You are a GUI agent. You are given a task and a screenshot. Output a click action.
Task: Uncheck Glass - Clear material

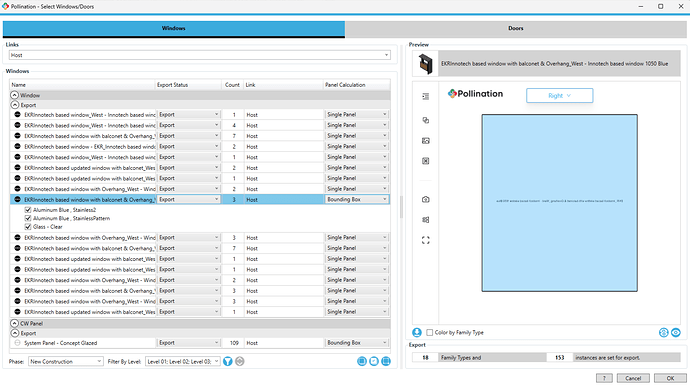click(28, 227)
